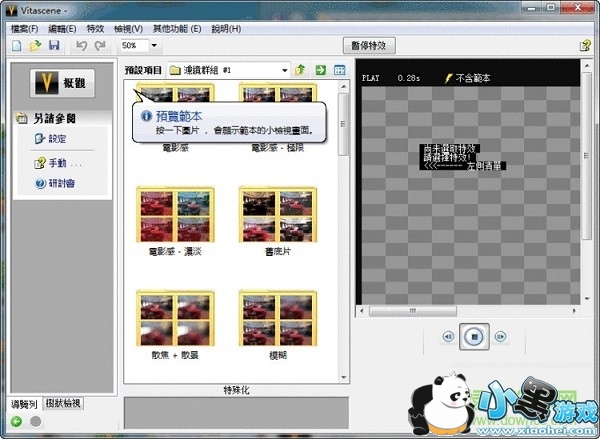
Task: Go up one folder with green up-arrow icon
Action: [300, 70]
